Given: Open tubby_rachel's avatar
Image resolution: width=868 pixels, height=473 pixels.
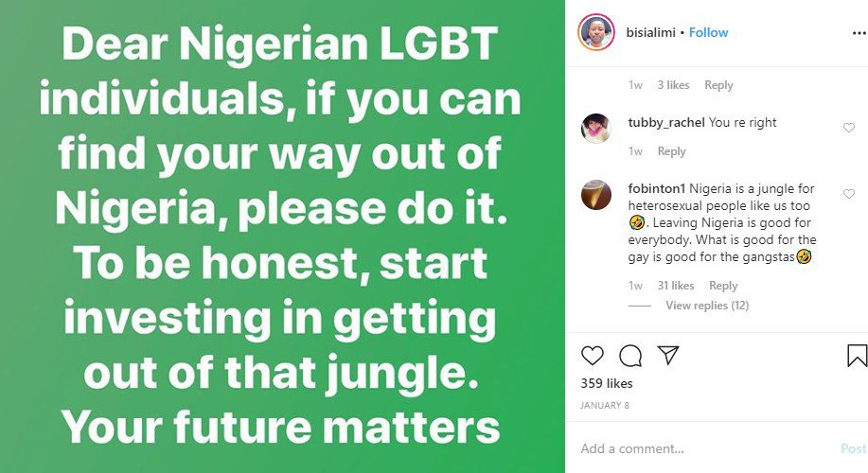Looking at the screenshot, I should click(596, 128).
